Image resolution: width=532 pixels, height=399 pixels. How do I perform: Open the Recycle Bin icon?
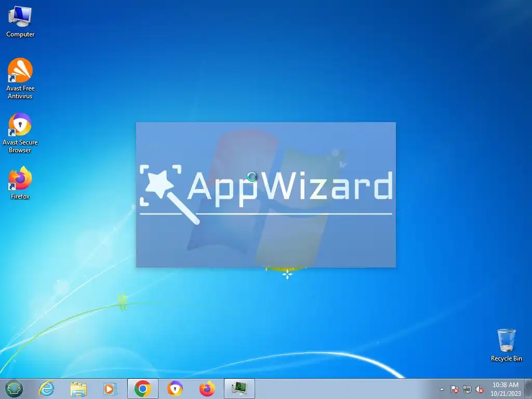point(506,345)
